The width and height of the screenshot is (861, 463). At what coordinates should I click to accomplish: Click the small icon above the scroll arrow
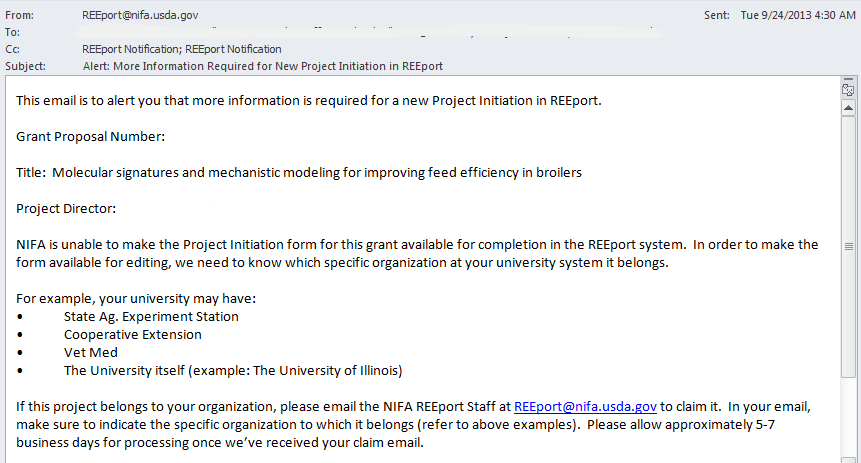(849, 89)
